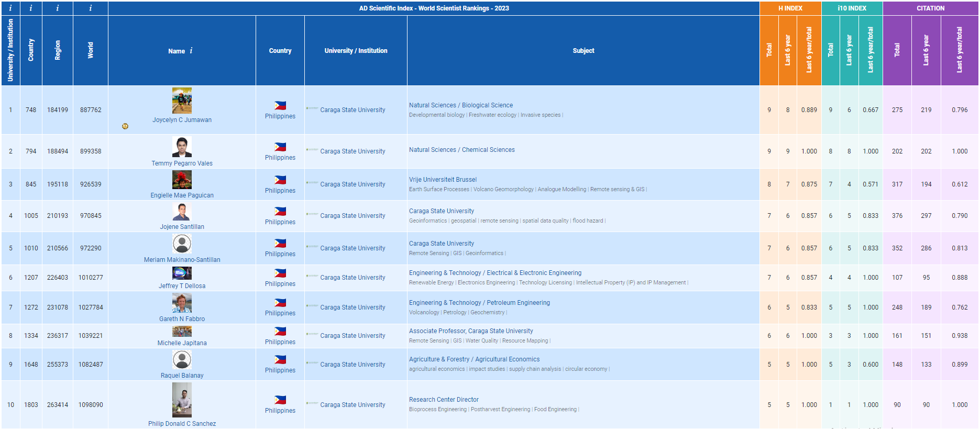This screenshot has width=980, height=429.
Task: Open Gareth N Fabbro name link
Action: 182,319
